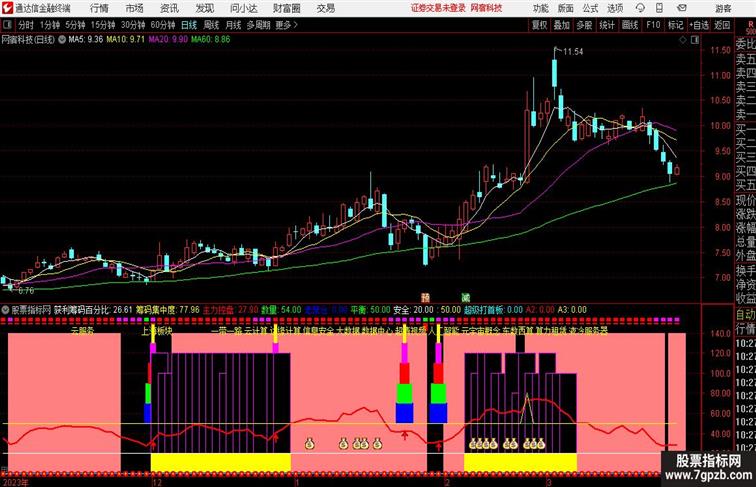The height and width of the screenshot is (487, 756).
Task: Switch to the 15分钟 period tab
Action: click(103, 25)
